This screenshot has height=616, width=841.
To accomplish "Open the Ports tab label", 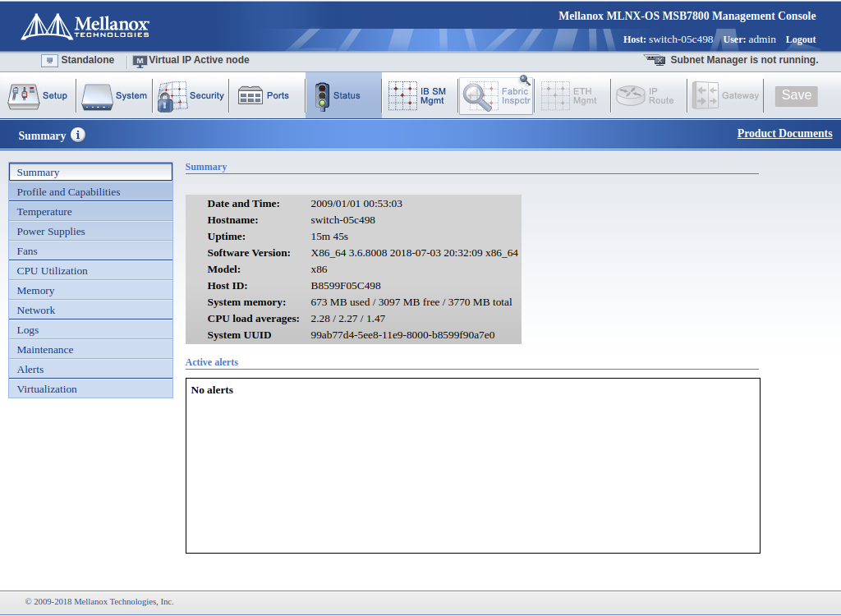I will coord(278,95).
